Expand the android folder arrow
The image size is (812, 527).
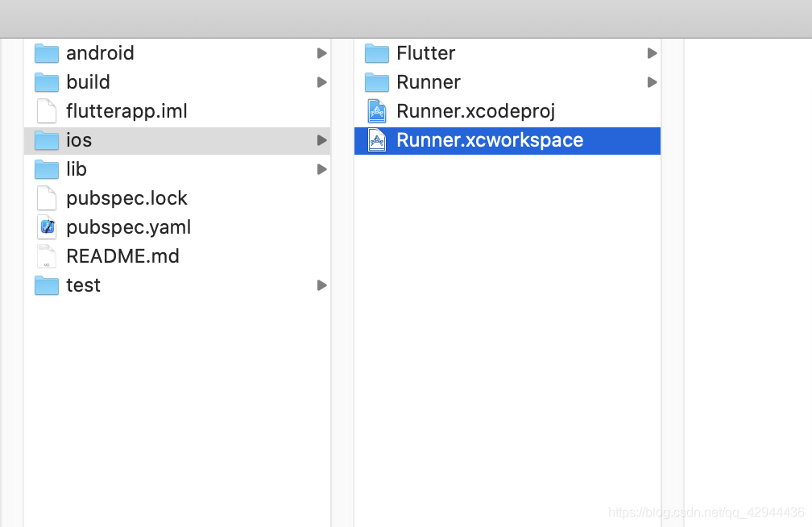pos(321,53)
